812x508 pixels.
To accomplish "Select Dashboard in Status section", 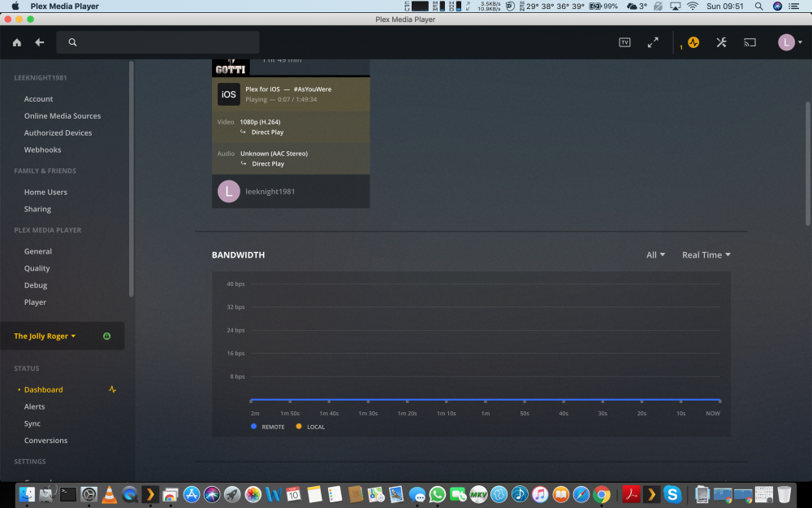I will (x=44, y=390).
